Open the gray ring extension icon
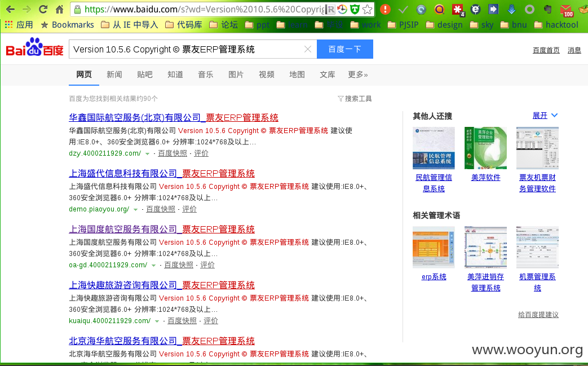This screenshot has width=588, height=366. 529,10
